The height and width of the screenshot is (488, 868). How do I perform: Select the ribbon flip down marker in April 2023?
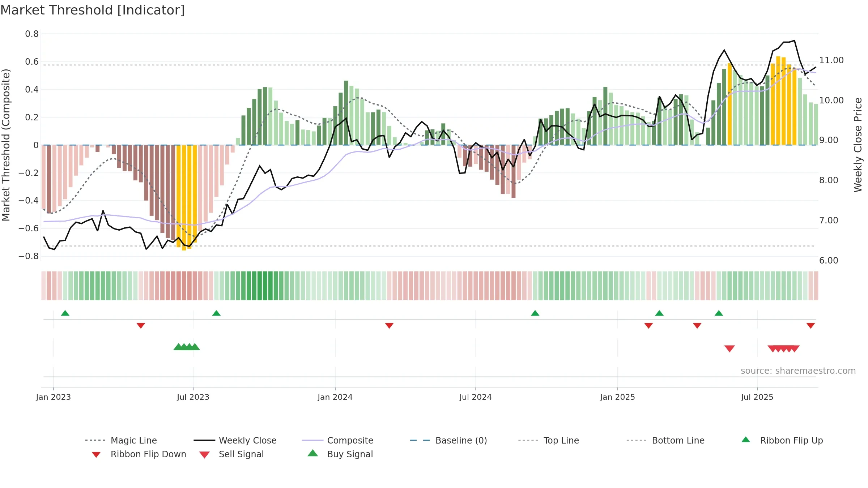[141, 326]
